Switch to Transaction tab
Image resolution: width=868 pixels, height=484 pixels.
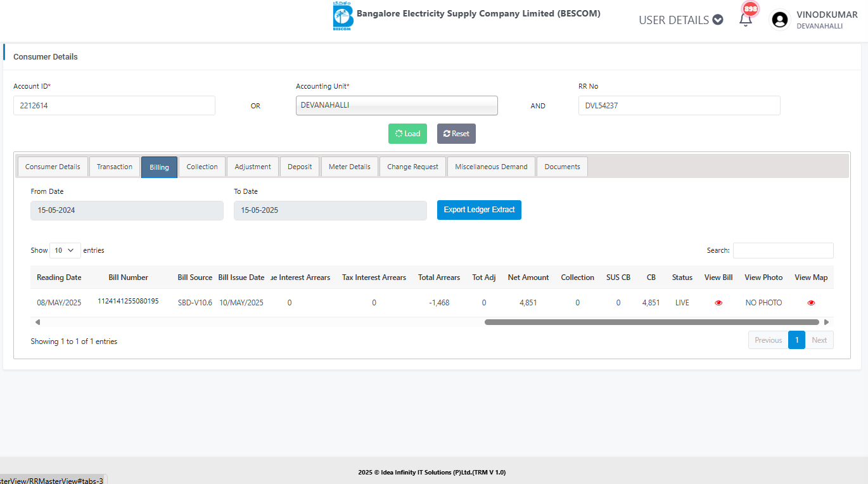115,167
